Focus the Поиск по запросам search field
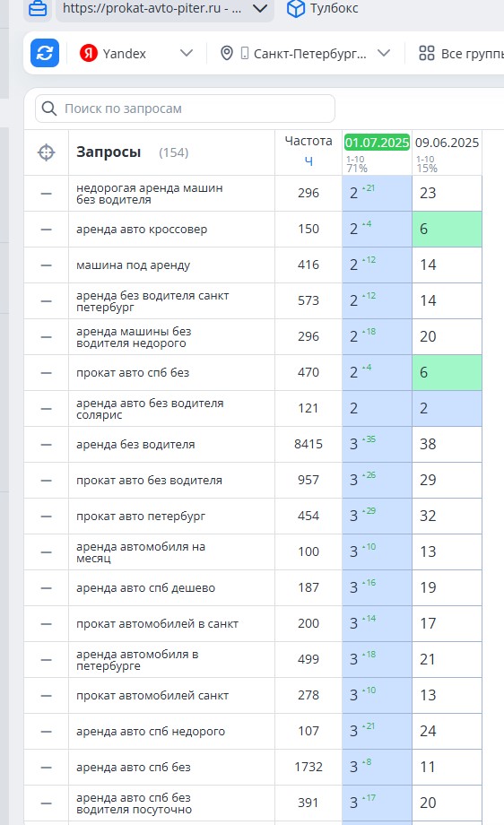The image size is (504, 825). [x=185, y=109]
